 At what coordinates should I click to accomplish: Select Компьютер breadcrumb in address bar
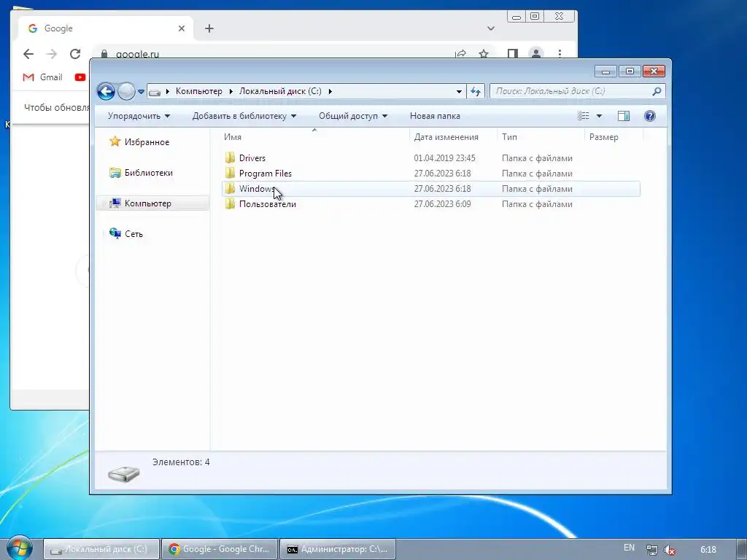tap(198, 91)
